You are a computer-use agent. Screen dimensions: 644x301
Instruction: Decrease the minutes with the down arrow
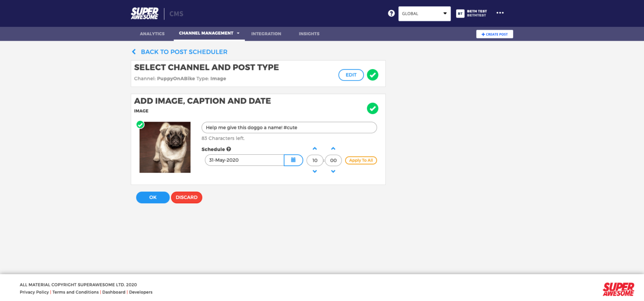point(333,171)
